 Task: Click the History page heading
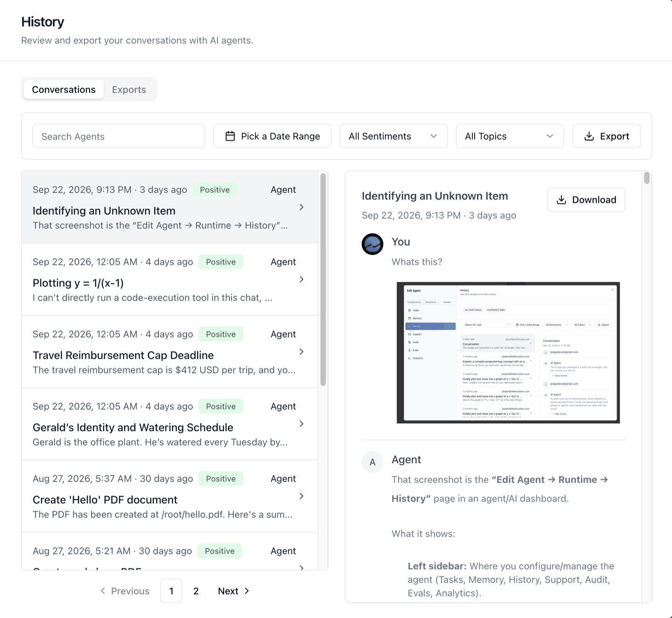[42, 22]
